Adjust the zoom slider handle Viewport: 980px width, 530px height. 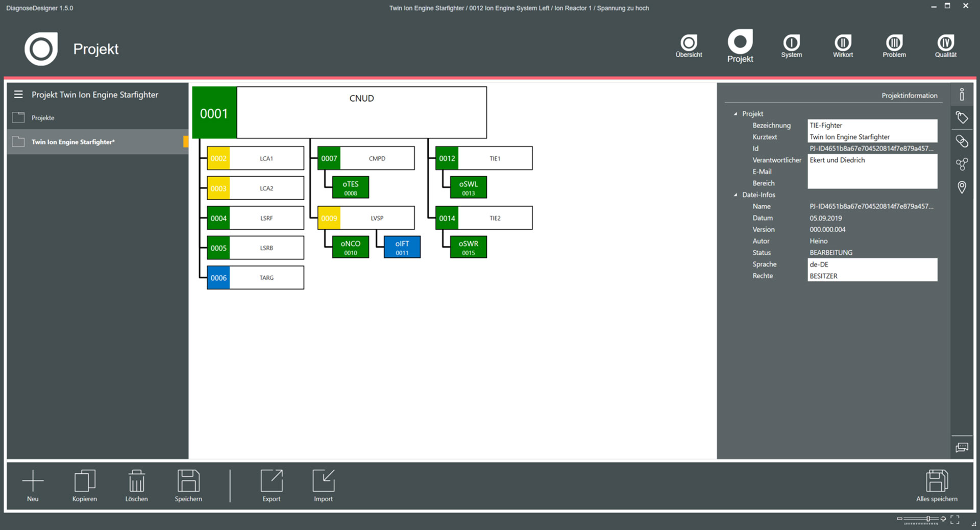(x=928, y=519)
